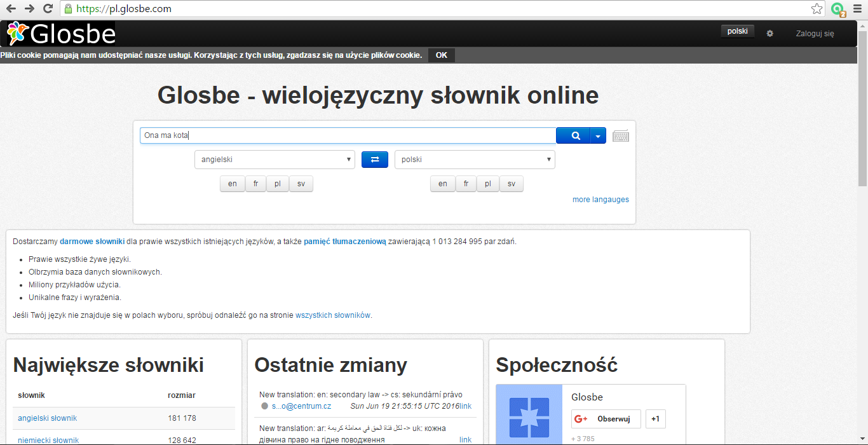Click the magnifier search icon

574,135
